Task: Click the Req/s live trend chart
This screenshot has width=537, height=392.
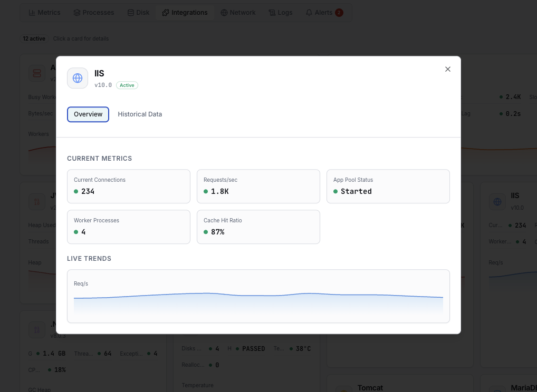Action: [258, 295]
